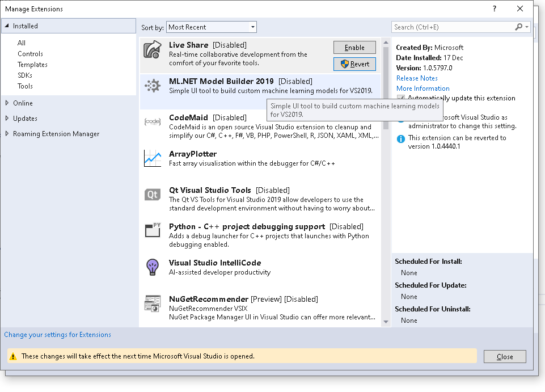Click the extension list scrollbar thumb
This screenshot has width=545, height=392.
point(386,88)
